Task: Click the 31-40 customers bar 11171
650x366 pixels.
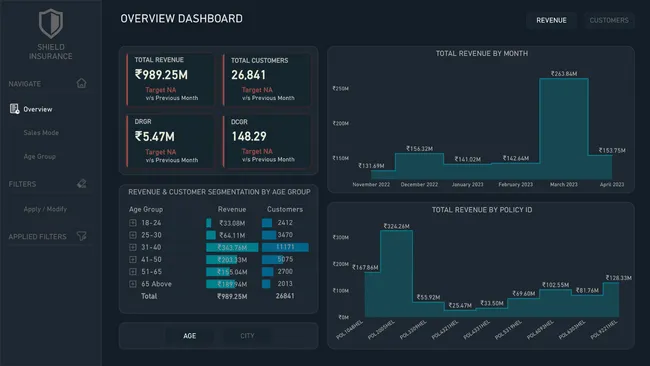Action: 285,247
